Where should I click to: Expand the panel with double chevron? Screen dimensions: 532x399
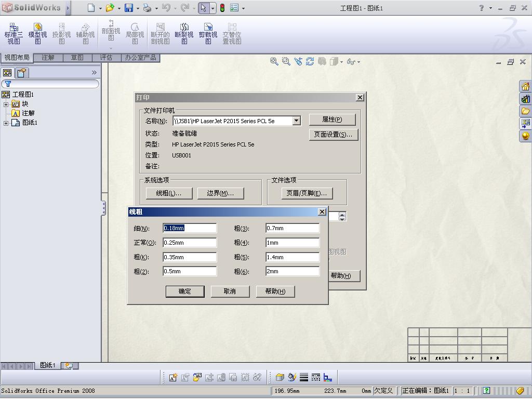tap(94, 72)
